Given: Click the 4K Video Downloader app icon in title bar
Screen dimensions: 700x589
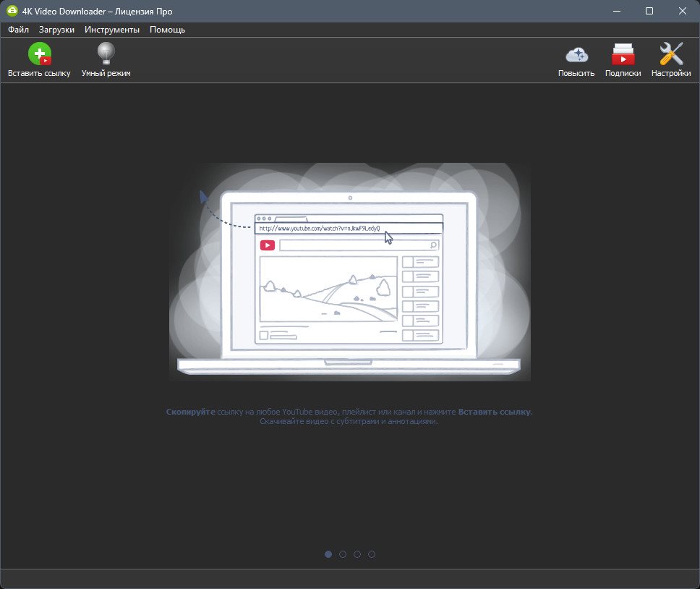Looking at the screenshot, I should coord(12,11).
